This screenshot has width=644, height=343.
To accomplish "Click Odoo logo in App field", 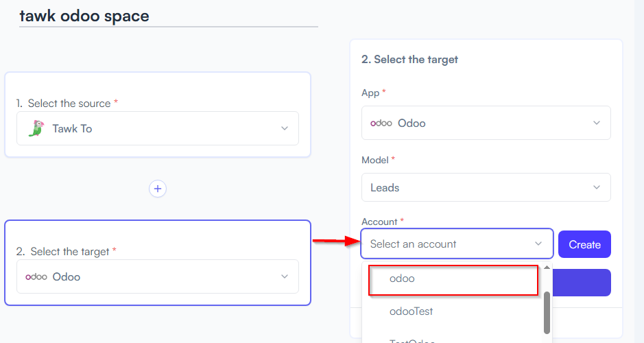I will [x=381, y=123].
